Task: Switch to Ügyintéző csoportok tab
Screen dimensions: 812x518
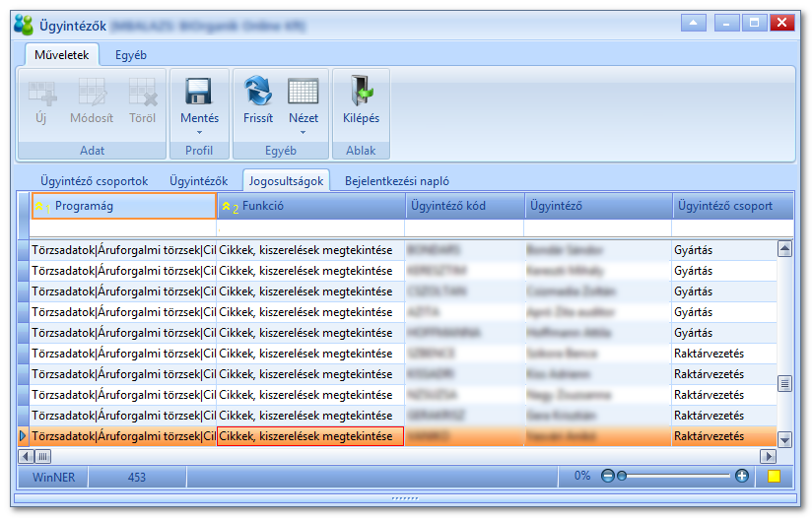Action: coord(95,181)
